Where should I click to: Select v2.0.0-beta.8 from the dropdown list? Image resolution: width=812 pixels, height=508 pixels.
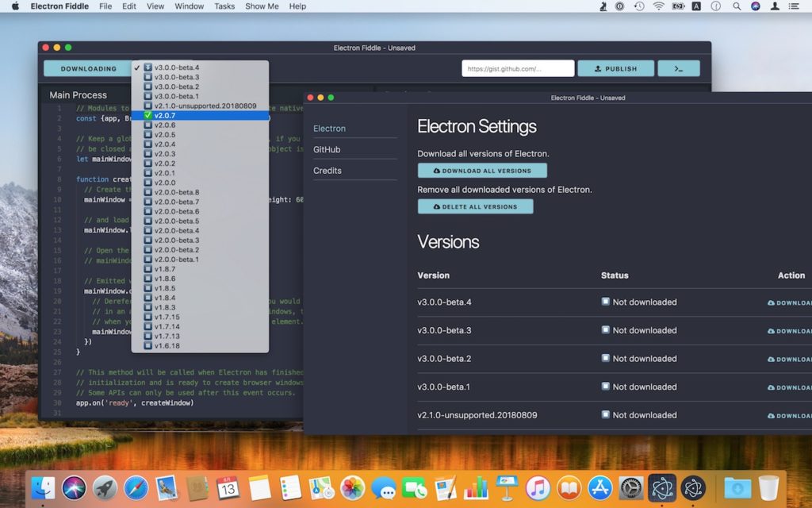(176, 192)
